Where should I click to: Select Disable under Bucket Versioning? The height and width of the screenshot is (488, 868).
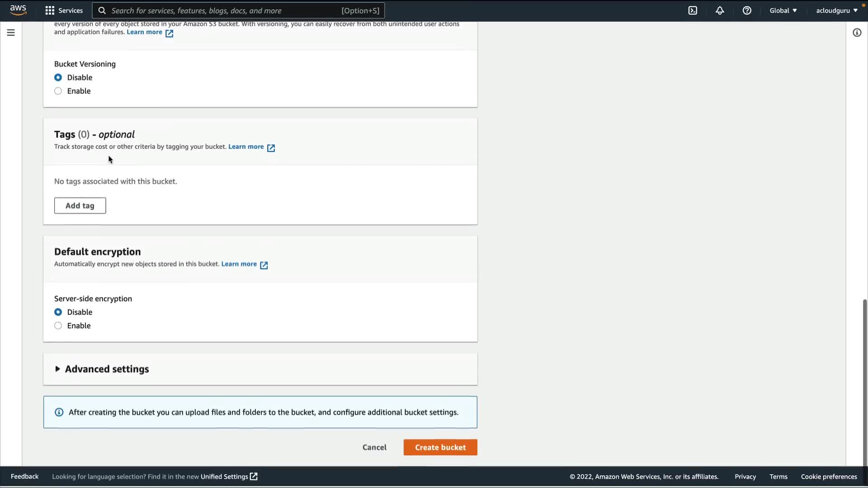pos(58,78)
